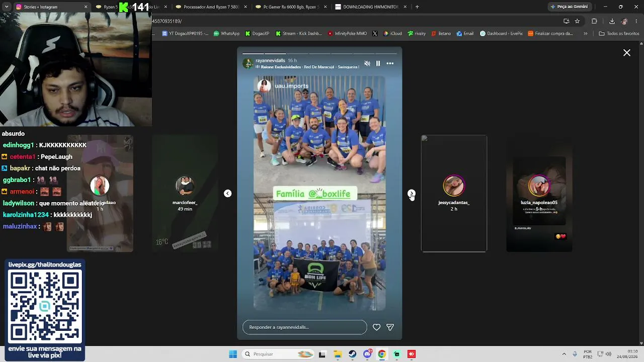Pause the playing story
Image resolution: width=644 pixels, height=362 pixels.
pyautogui.click(x=378, y=63)
